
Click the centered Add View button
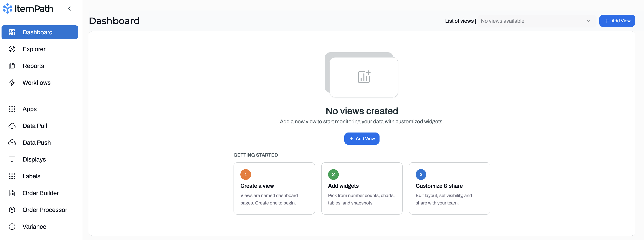pos(362,139)
